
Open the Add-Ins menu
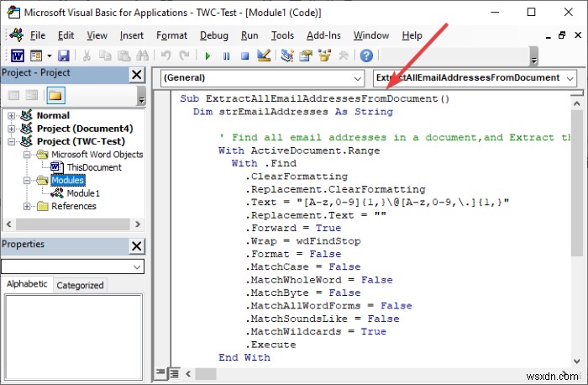click(x=323, y=35)
